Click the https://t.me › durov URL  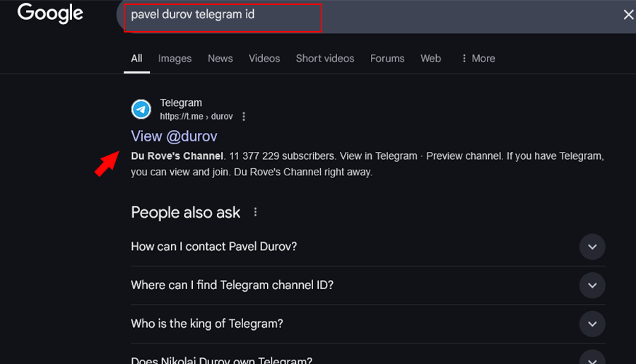point(196,117)
